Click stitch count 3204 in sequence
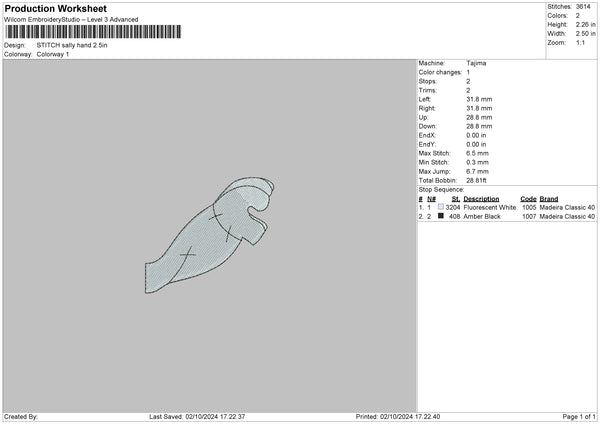This screenshot has width=600, height=424. pyautogui.click(x=453, y=207)
